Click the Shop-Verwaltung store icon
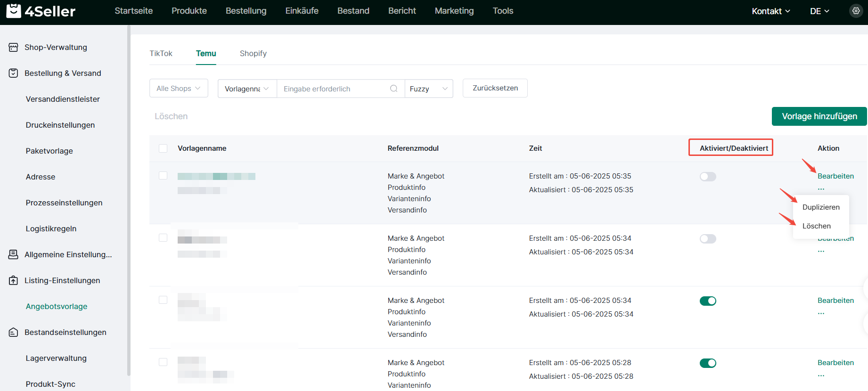The height and width of the screenshot is (391, 868). tap(13, 48)
